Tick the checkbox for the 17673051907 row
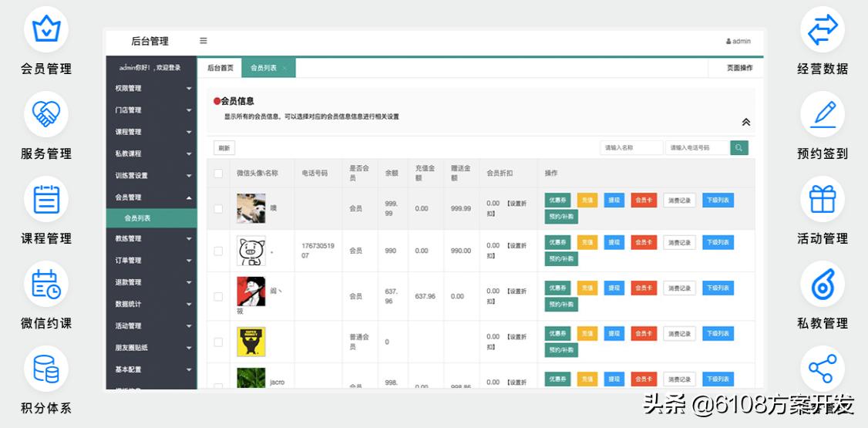 tap(219, 251)
